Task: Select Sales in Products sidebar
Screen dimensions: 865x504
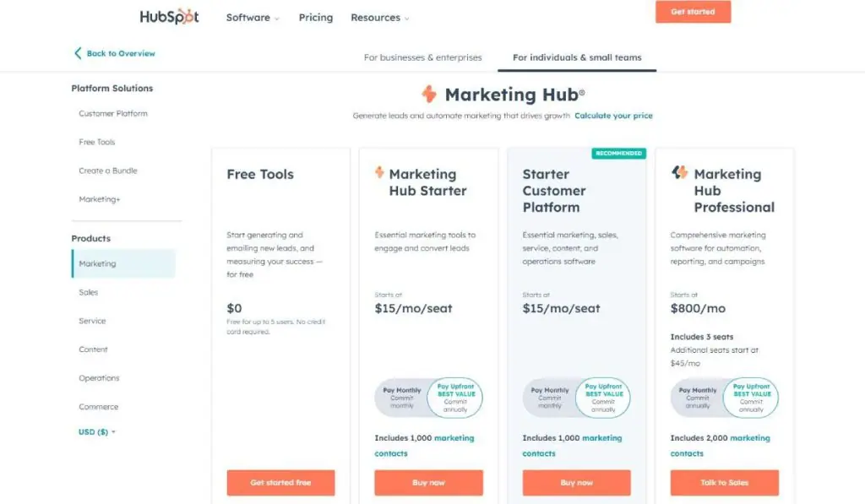Action: (89, 292)
